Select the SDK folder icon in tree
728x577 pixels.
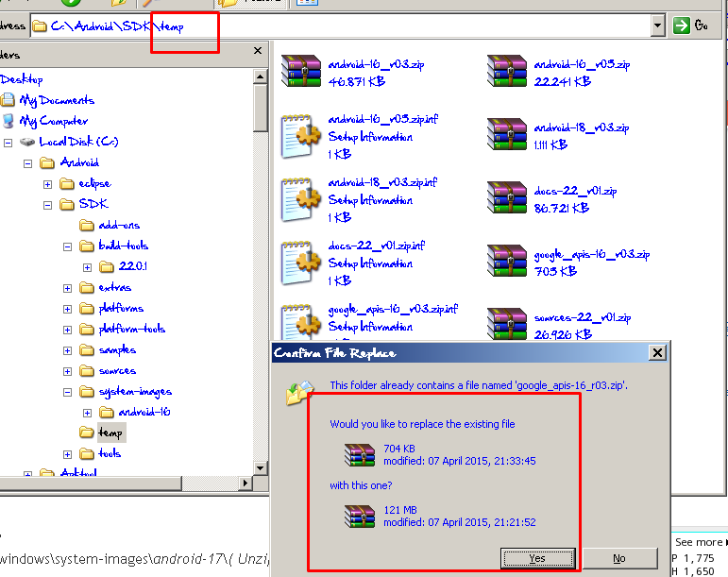pyautogui.click(x=67, y=204)
